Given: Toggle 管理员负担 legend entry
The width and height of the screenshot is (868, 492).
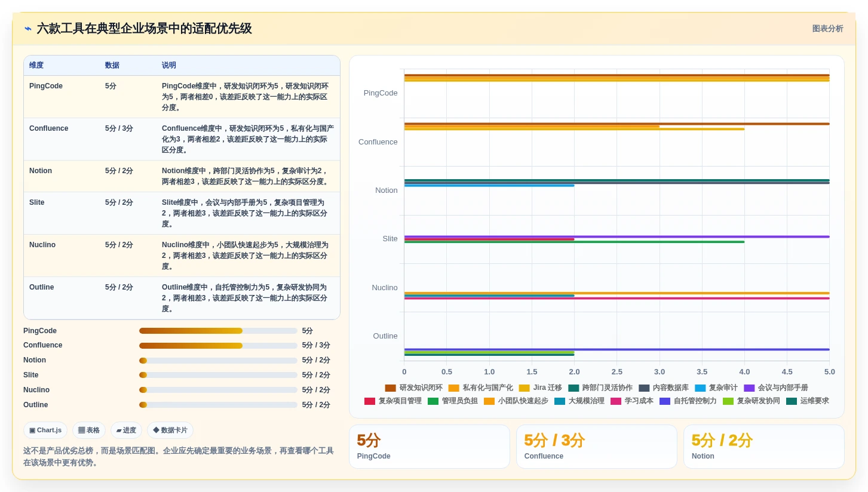Looking at the screenshot, I should coord(453,401).
